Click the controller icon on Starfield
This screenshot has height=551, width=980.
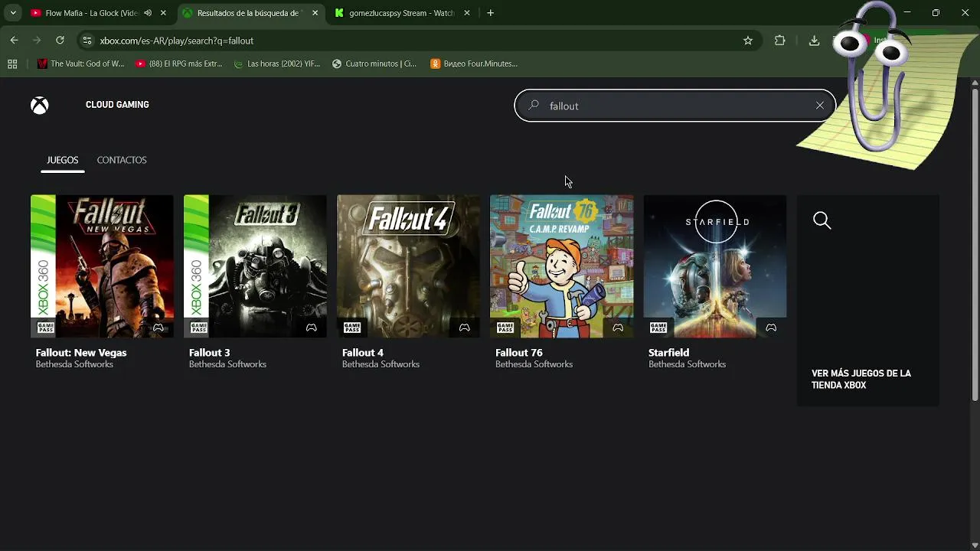pos(770,328)
